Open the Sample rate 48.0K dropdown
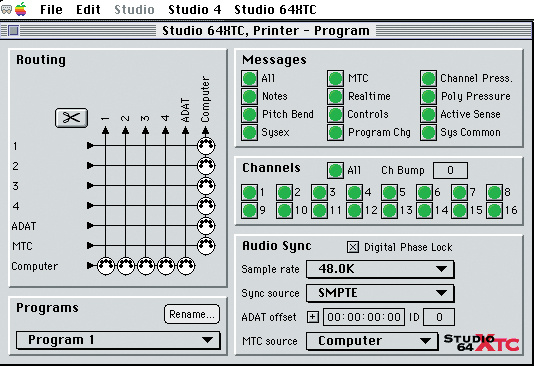 pyautogui.click(x=380, y=269)
